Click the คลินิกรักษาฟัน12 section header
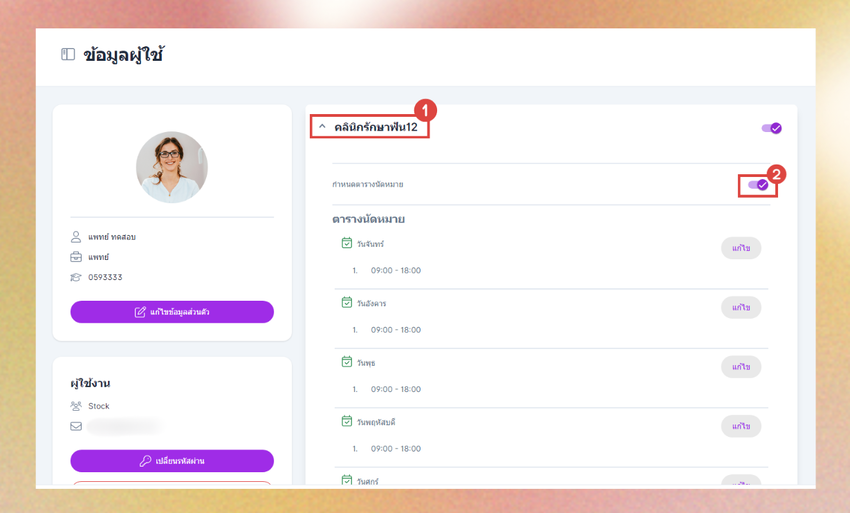The width and height of the screenshot is (850, 513). [x=376, y=127]
